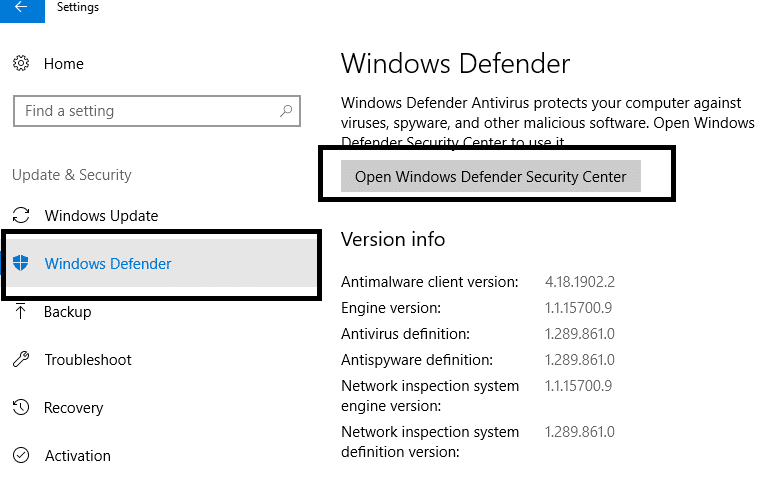
Task: Select Windows Defender in the sidebar
Action: point(108,264)
